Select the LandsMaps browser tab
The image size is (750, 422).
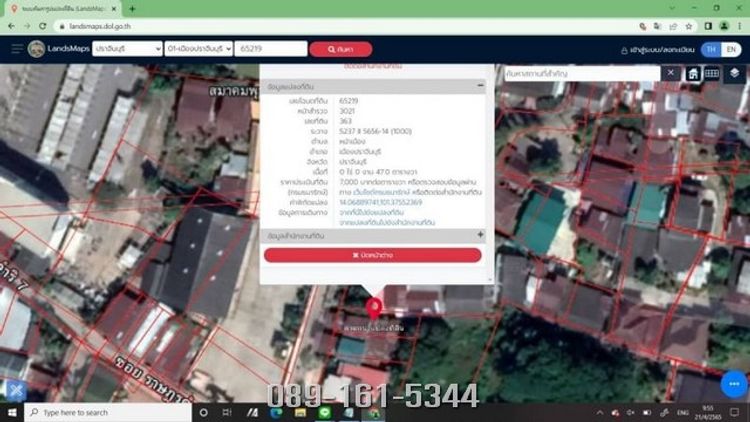(x=62, y=9)
